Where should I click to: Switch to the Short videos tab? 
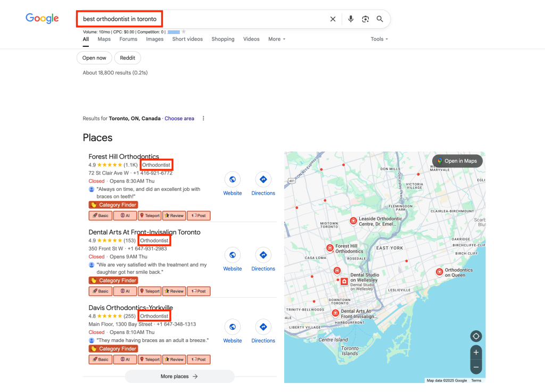coord(187,39)
